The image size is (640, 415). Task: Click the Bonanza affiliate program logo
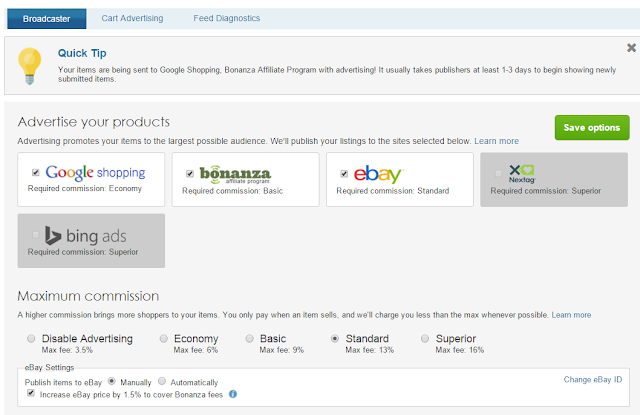click(235, 174)
